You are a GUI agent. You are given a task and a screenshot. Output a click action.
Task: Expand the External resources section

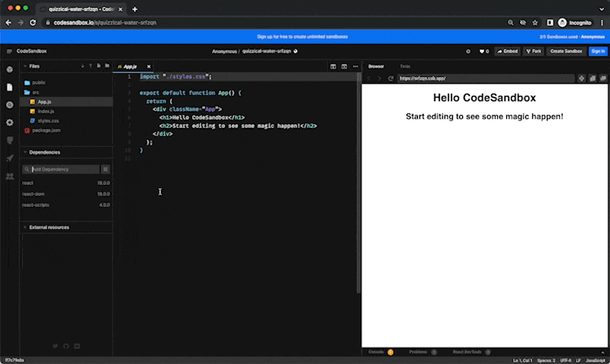coord(24,227)
